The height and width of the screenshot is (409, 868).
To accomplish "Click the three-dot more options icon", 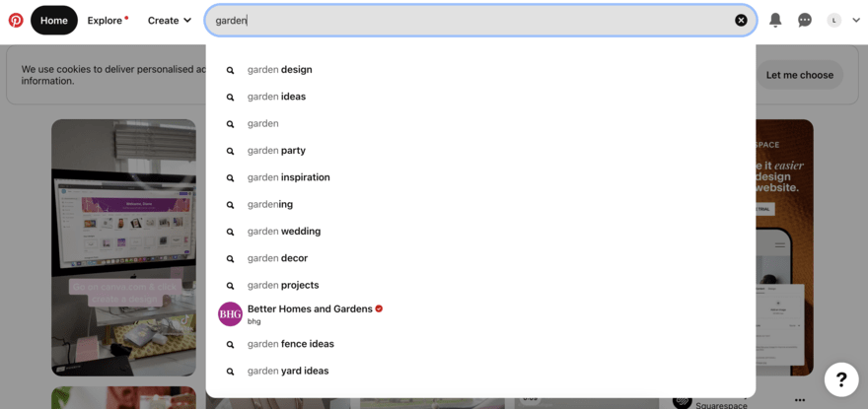I will 800,399.
